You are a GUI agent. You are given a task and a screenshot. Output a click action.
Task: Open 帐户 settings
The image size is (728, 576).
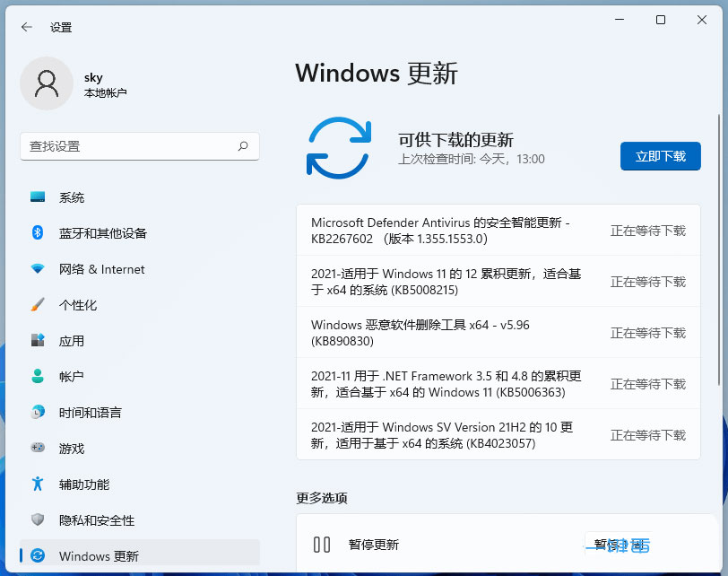tap(72, 377)
